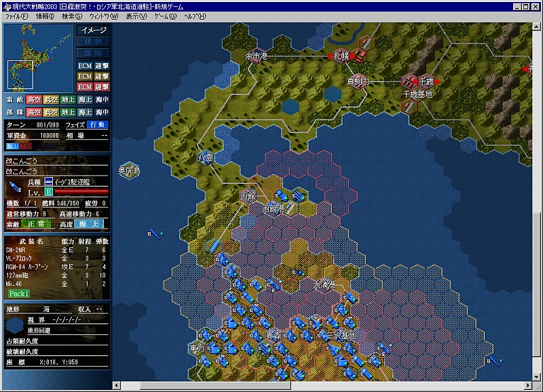This screenshot has width=543, height=392.
Task: Select the blue ship at map's lower-right sea
Action: point(494,361)
